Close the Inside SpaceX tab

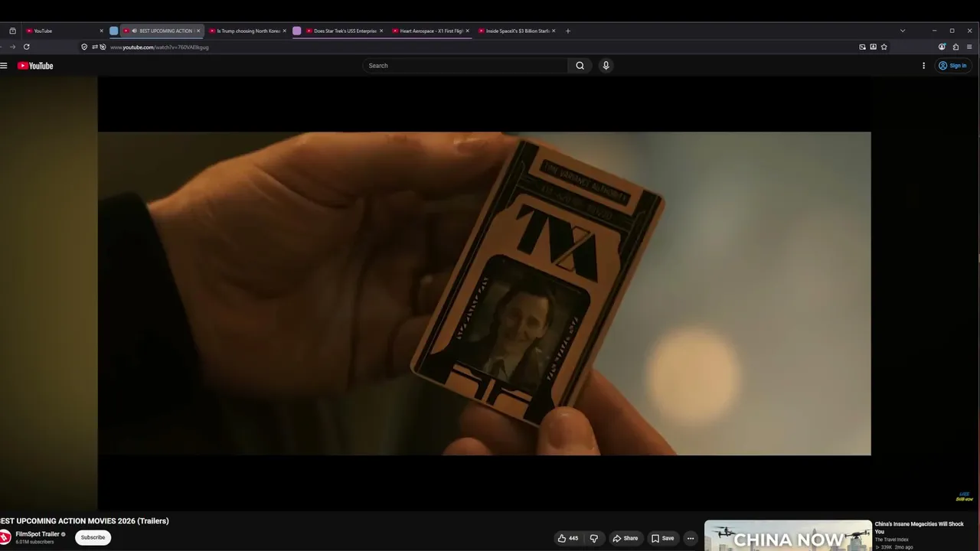[554, 31]
